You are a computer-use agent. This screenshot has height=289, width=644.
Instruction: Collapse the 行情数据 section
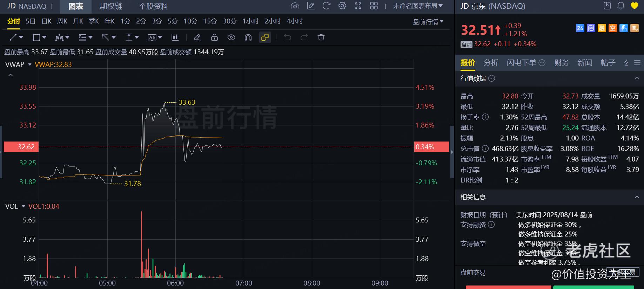[x=637, y=78]
